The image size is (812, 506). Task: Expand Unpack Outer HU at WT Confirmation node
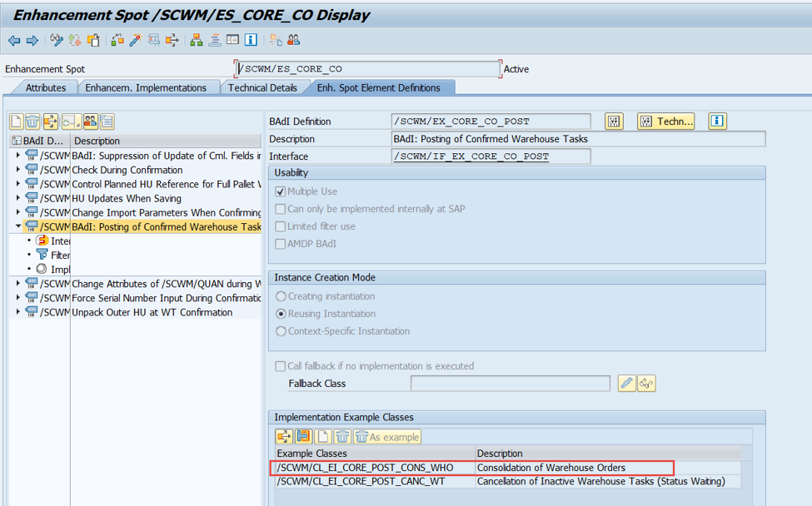[x=17, y=311]
